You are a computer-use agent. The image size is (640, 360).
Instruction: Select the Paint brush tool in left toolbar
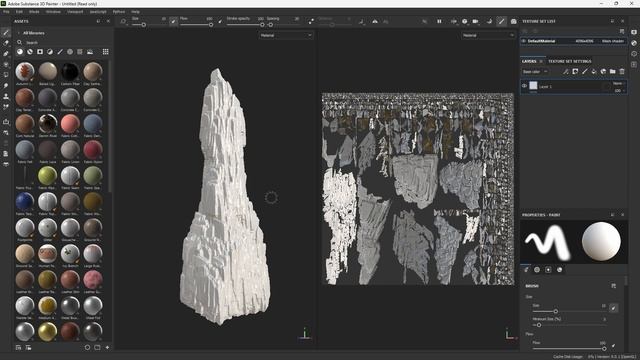coord(6,32)
